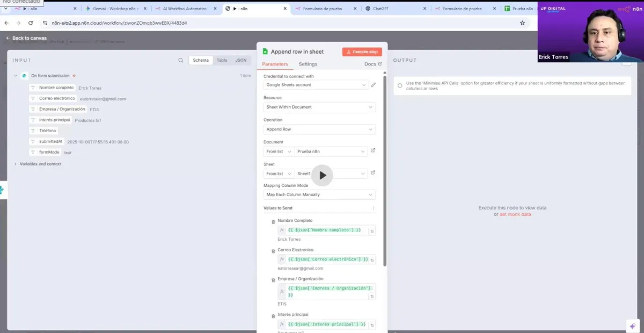This screenshot has height=333, width=644.
Task: Click the Nombre completo expression field
Action: point(327,230)
